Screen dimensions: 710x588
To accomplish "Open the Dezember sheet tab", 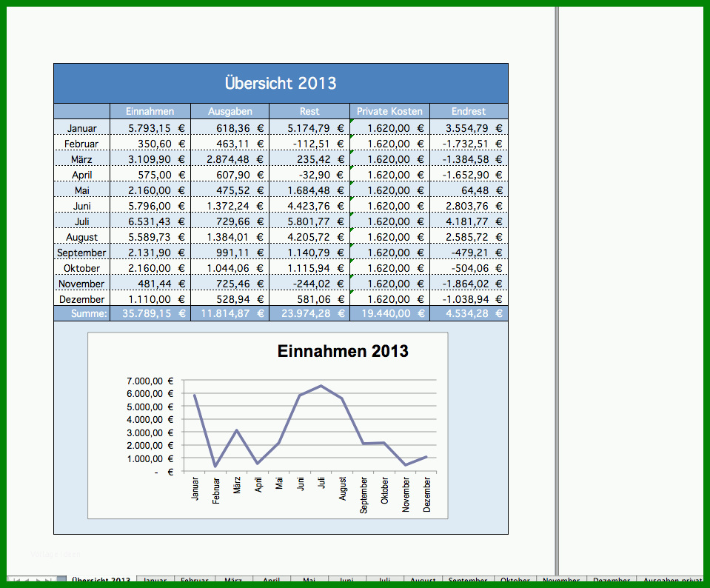I will click(x=612, y=579).
